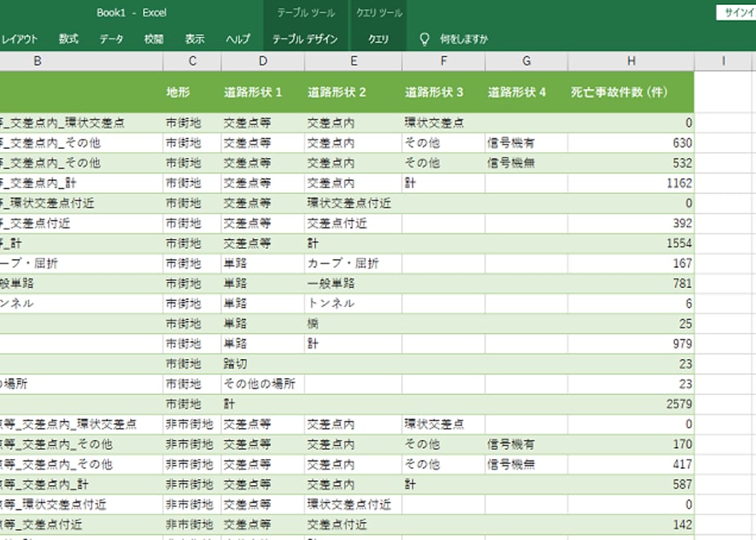This screenshot has width=756, height=540.
Task: Open the 校閲 ribbon tab
Action: pyautogui.click(x=154, y=39)
